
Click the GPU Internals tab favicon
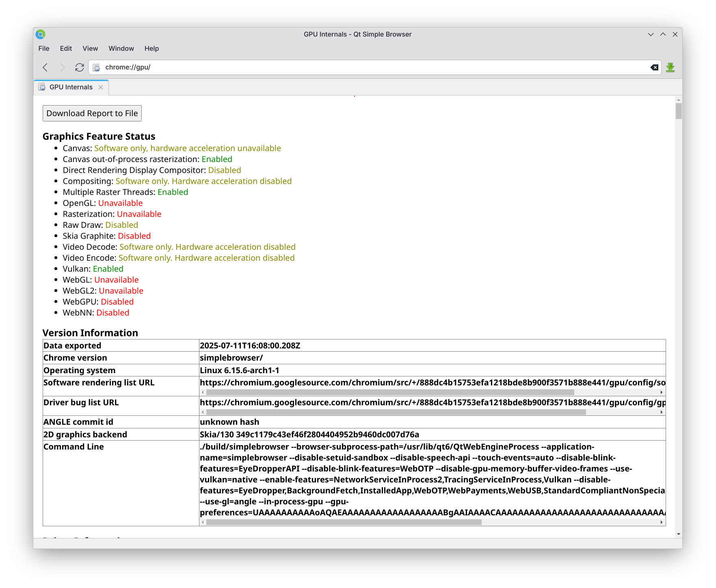coord(42,87)
